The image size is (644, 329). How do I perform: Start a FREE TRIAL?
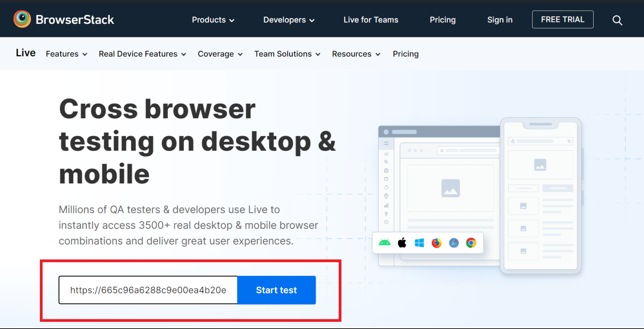(x=562, y=19)
